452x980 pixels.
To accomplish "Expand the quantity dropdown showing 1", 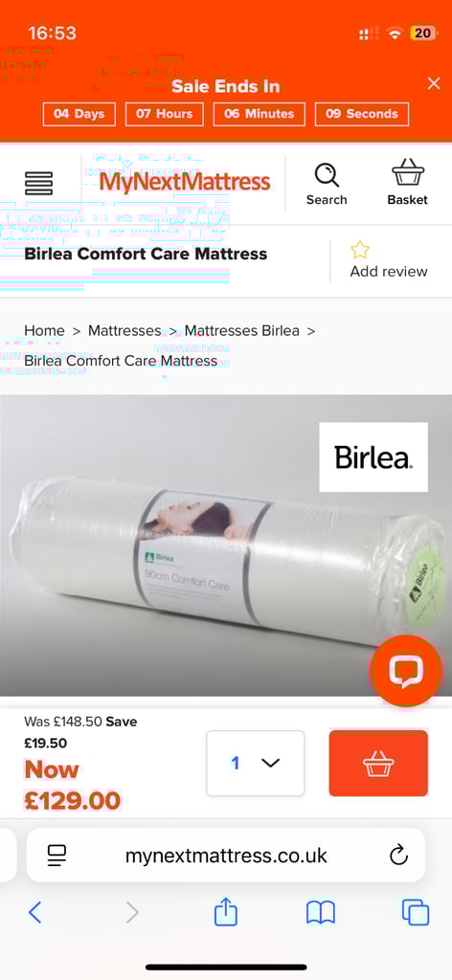I will (x=256, y=763).
